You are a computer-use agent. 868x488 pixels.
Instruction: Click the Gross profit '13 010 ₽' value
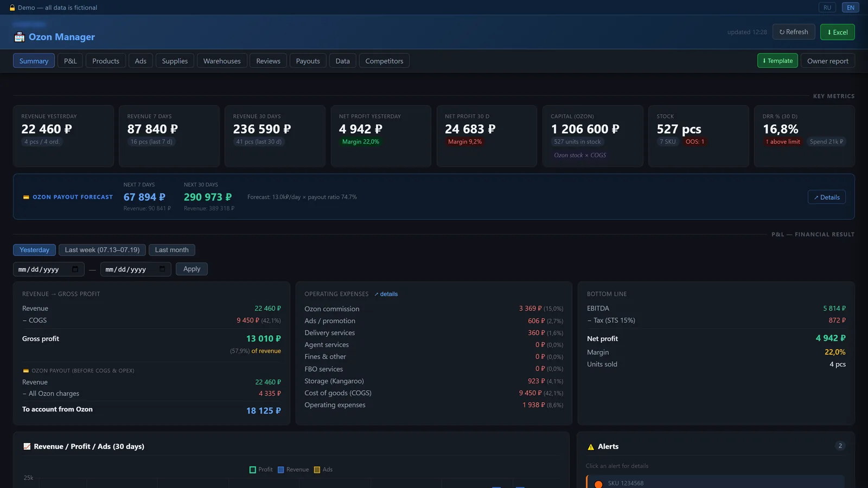pyautogui.click(x=264, y=339)
